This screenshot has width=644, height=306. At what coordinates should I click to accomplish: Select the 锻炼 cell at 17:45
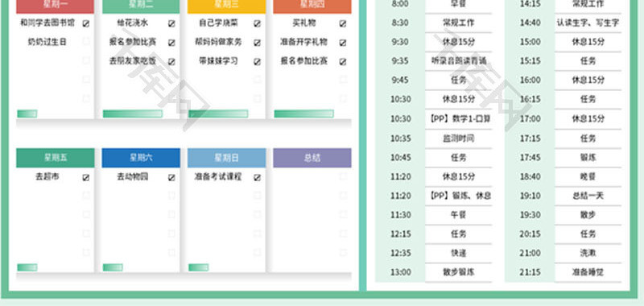point(588,157)
